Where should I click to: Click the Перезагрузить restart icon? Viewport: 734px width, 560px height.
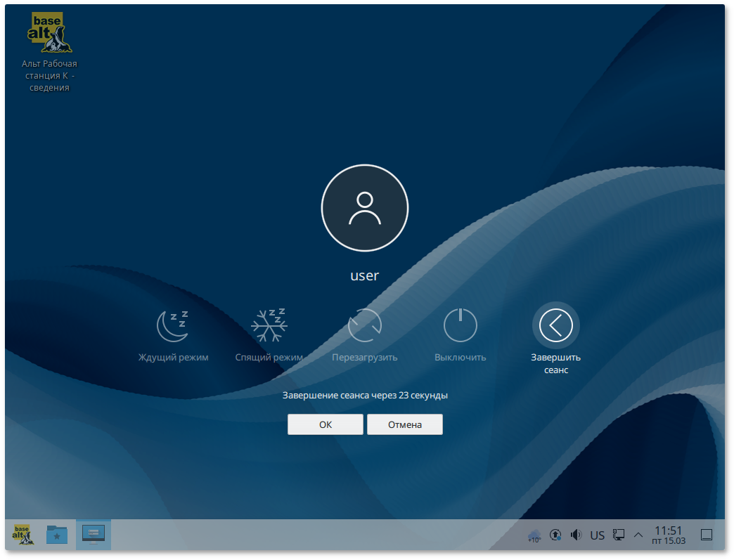click(364, 325)
